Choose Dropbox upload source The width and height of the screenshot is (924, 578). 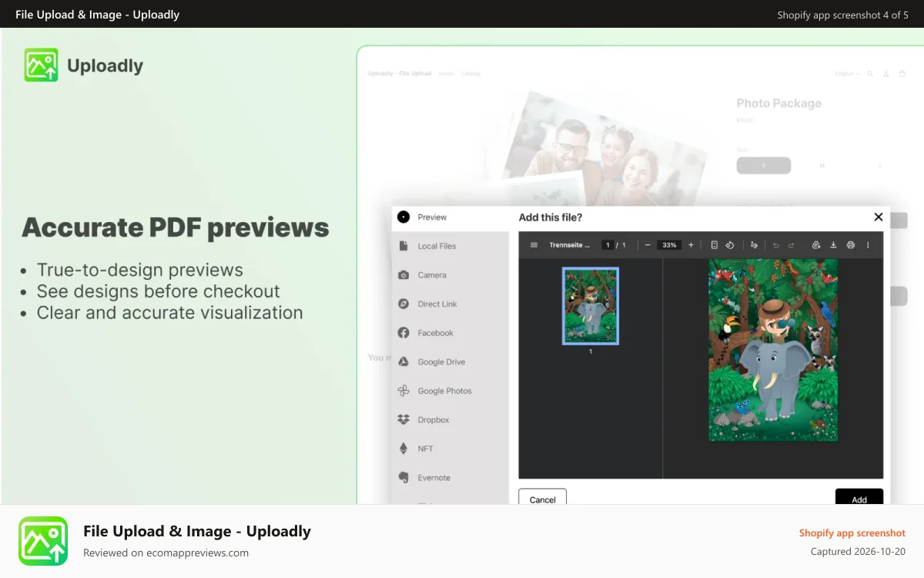[x=450, y=420]
